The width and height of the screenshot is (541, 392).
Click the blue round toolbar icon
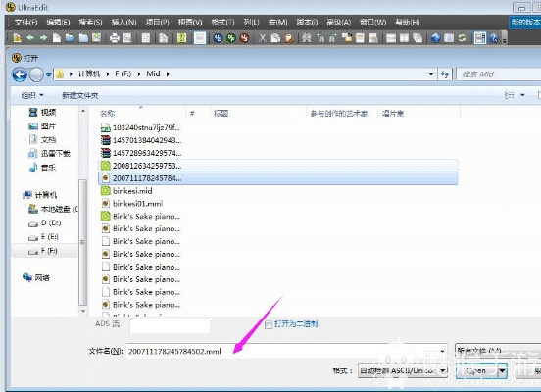coord(218,37)
